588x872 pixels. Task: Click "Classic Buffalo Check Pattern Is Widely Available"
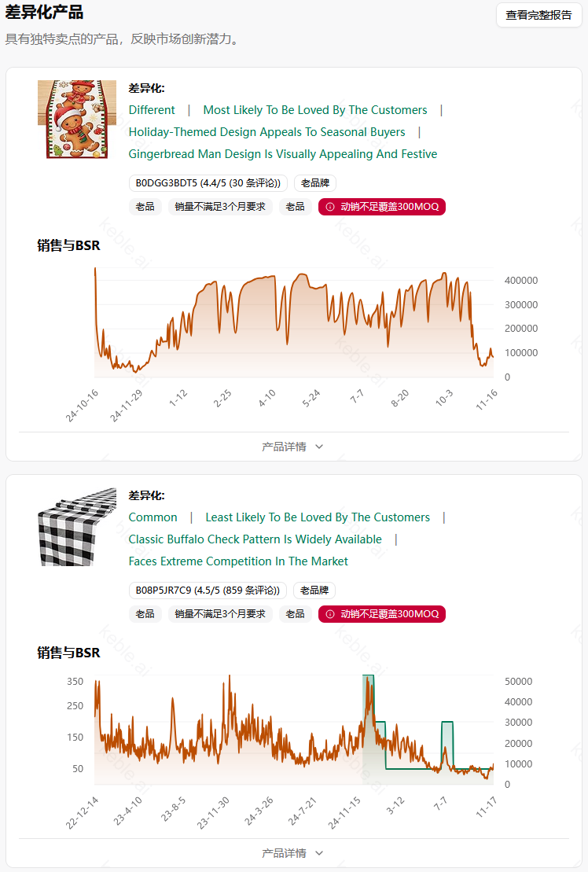[x=255, y=539]
